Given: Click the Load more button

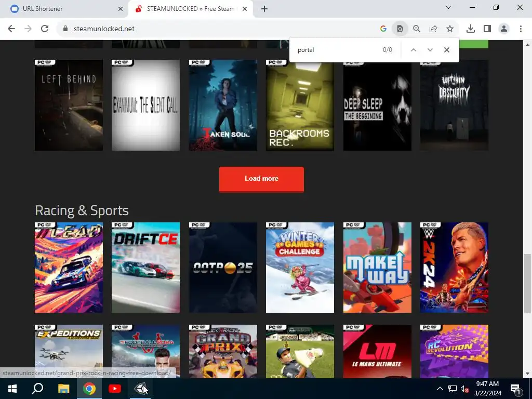Looking at the screenshot, I should tap(262, 179).
